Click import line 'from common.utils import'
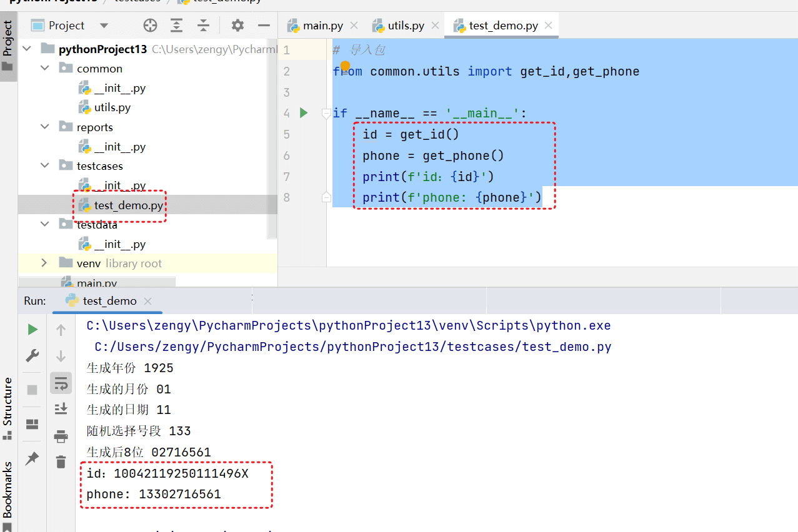798x532 pixels. click(x=486, y=71)
